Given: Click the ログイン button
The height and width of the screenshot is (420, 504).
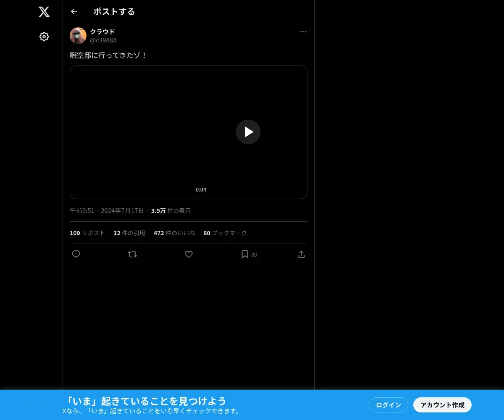Looking at the screenshot, I should (388, 405).
